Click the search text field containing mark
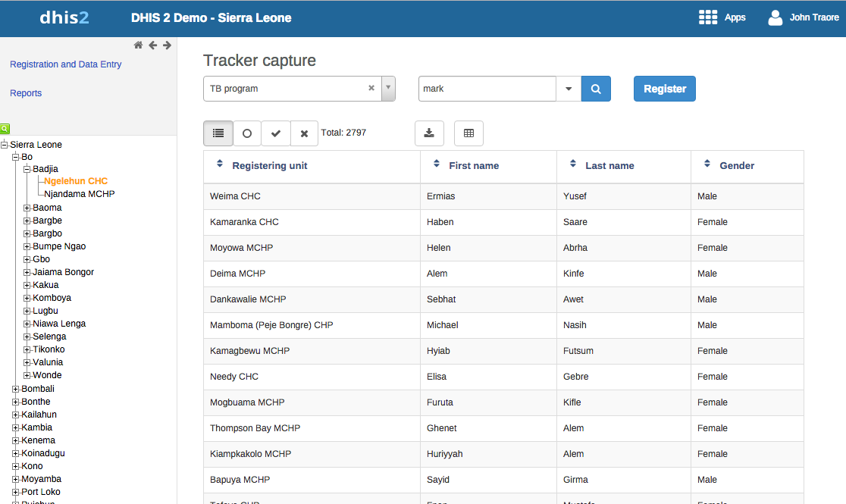This screenshot has height=504, width=846. click(x=487, y=89)
